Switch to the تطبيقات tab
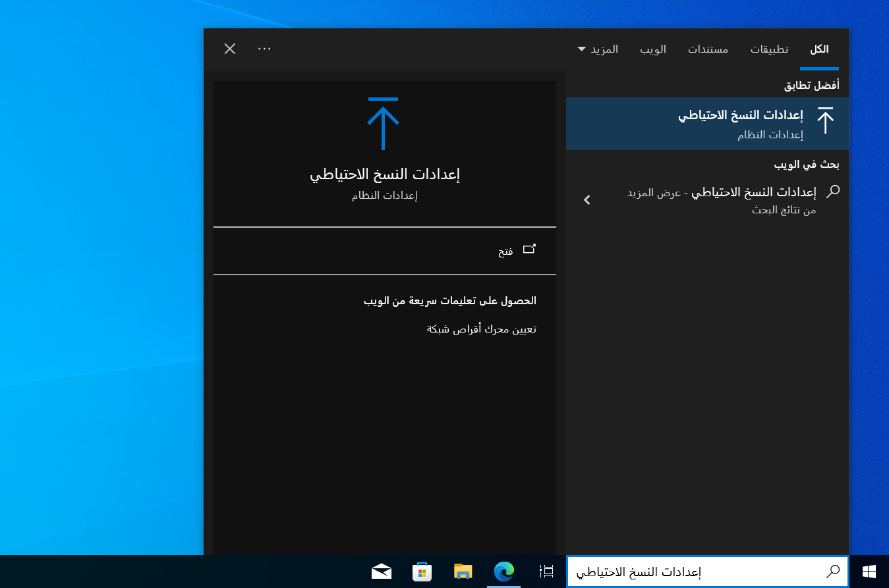 pyautogui.click(x=769, y=49)
